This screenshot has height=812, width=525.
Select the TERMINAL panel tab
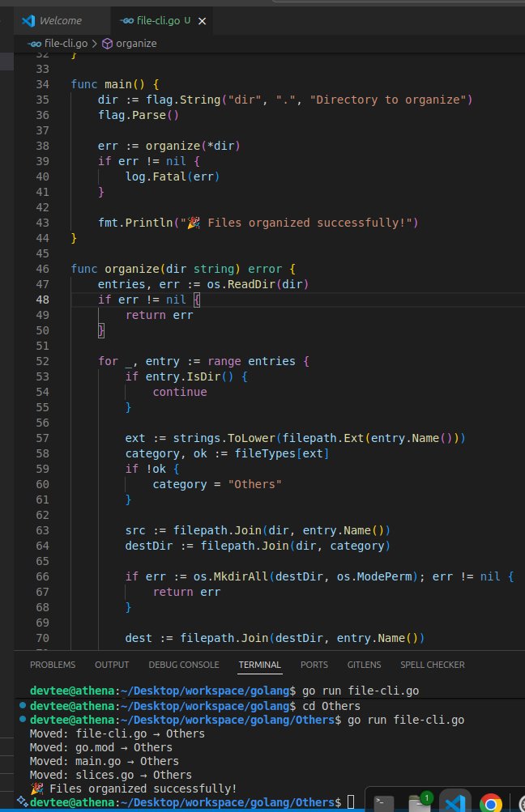(259, 665)
